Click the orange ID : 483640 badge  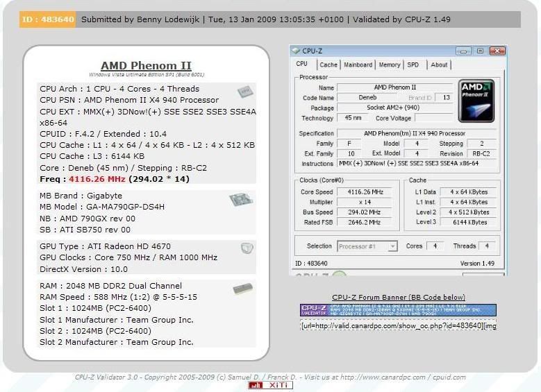point(48,19)
